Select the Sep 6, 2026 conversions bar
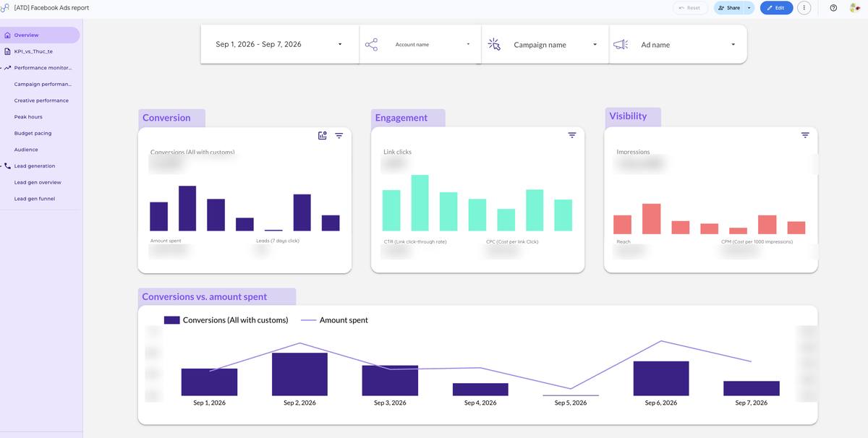The height and width of the screenshot is (438, 868). pyautogui.click(x=661, y=379)
